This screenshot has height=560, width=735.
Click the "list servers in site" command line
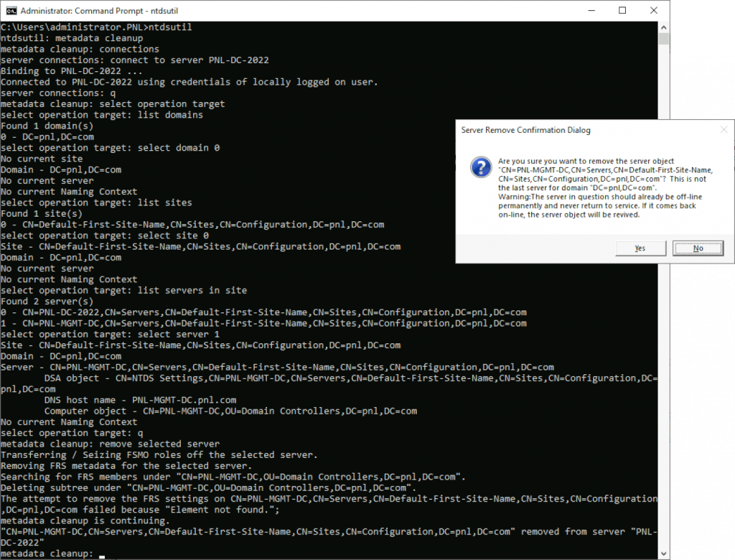click(123, 290)
